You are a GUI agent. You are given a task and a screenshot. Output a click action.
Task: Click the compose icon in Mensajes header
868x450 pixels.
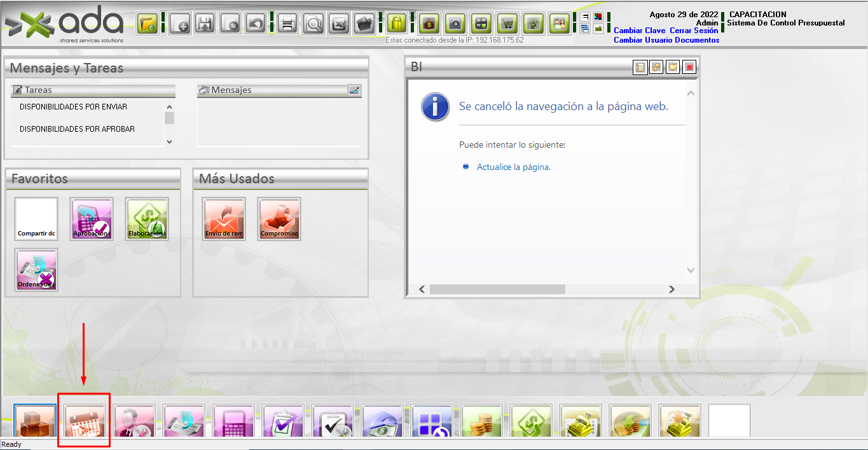point(354,90)
